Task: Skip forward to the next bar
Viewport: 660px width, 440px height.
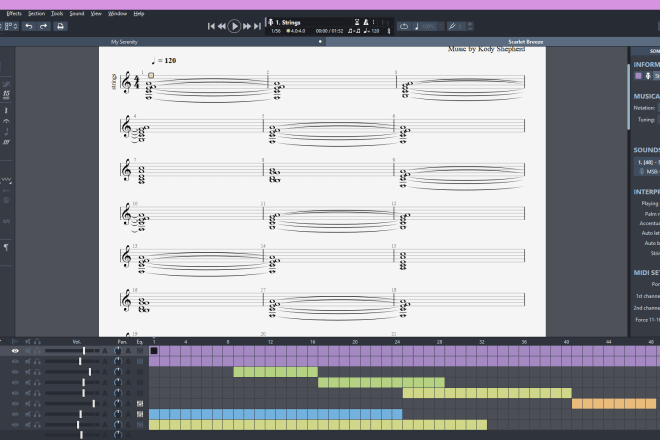Action: click(247, 26)
